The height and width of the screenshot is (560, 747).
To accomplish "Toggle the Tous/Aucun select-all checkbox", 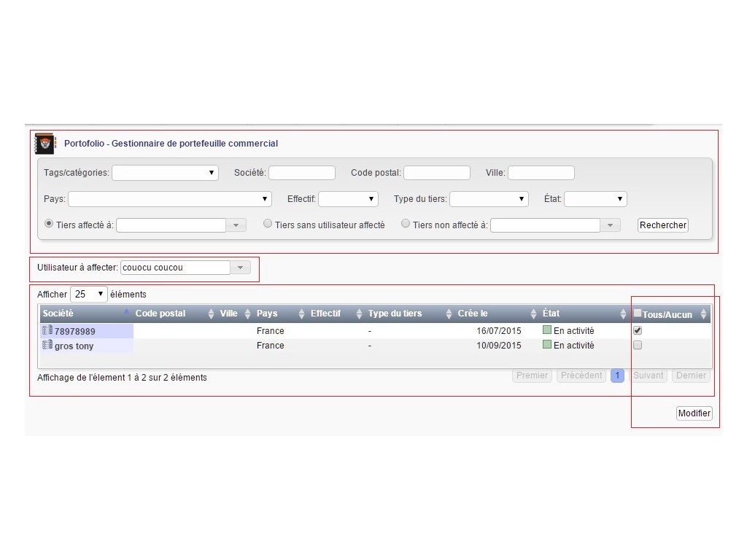I will pos(638,314).
